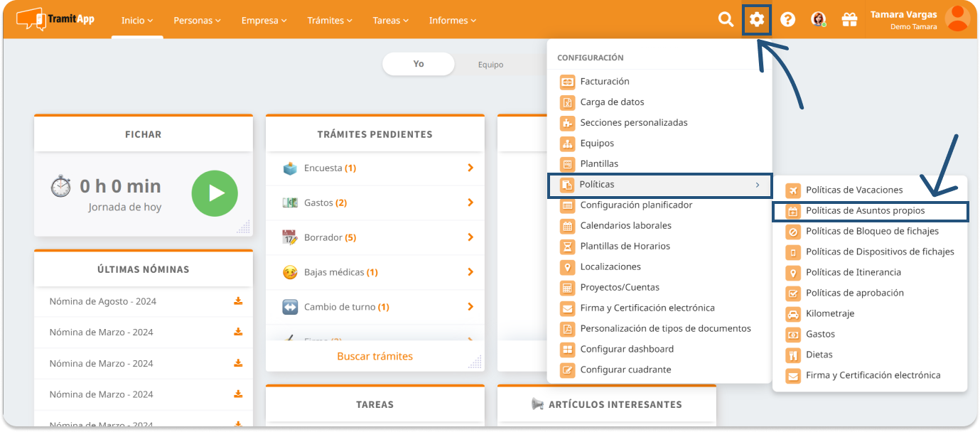Open the settings gear icon
Screen dimensions: 980x432
[757, 20]
